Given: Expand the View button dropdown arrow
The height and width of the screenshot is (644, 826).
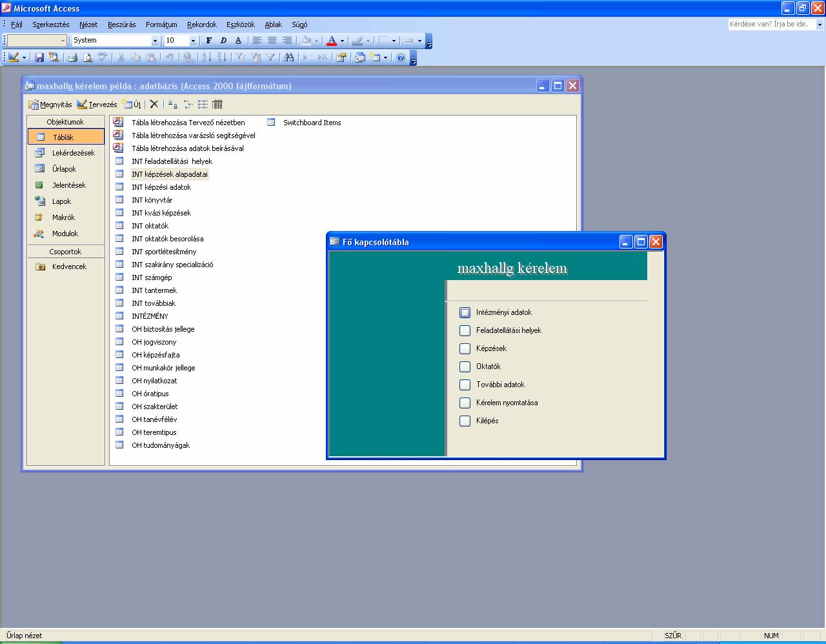Looking at the screenshot, I should coord(24,57).
